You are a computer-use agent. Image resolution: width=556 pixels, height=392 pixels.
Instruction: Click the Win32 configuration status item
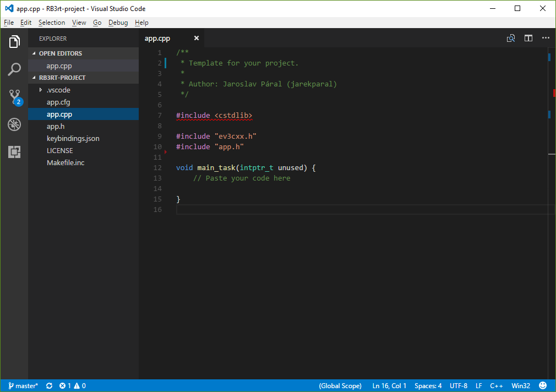[x=521, y=385]
